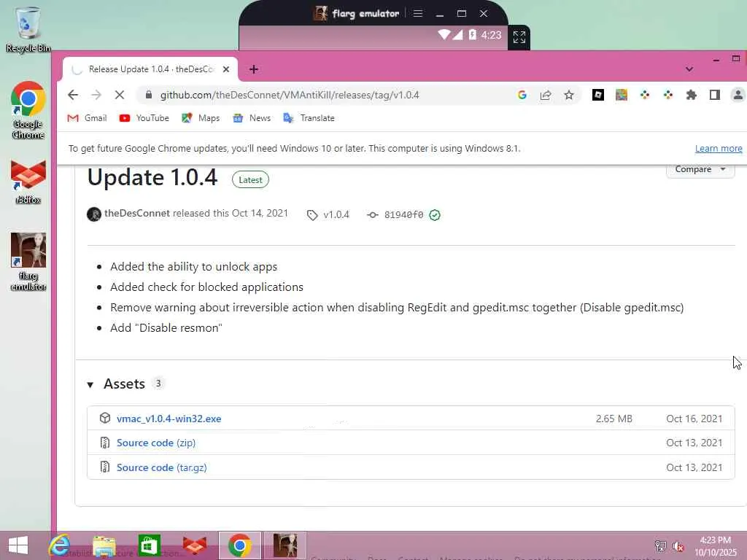
Task: Go forward using Chrome forward arrow
Action: point(96,95)
